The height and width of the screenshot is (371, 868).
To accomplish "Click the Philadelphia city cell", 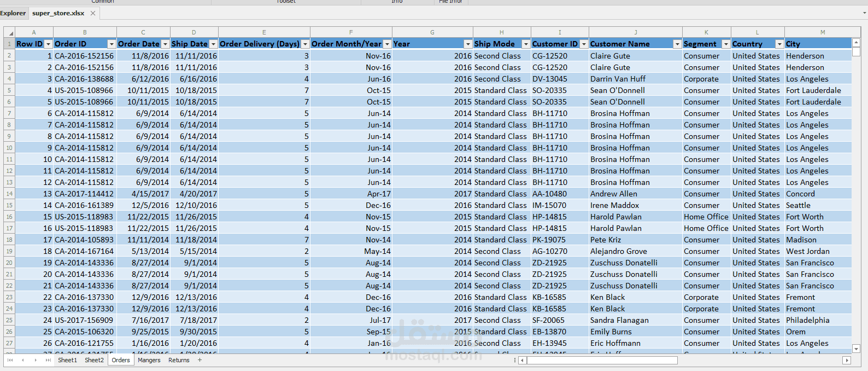I will [818, 320].
